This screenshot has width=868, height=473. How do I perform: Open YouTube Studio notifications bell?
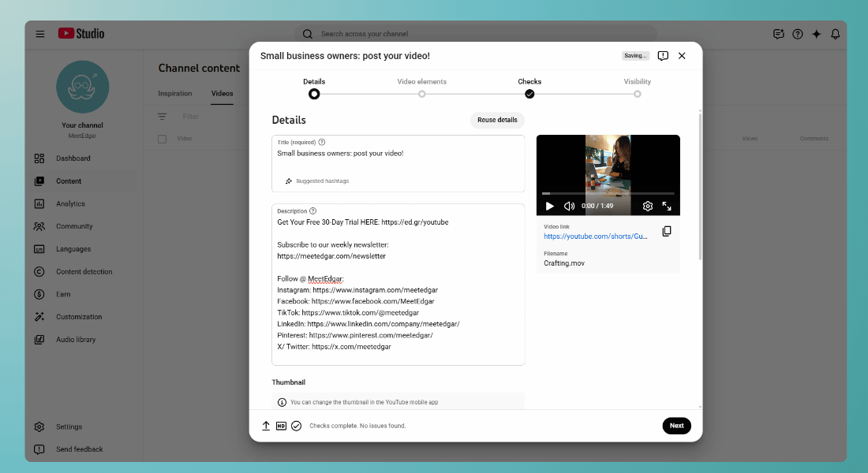click(836, 33)
